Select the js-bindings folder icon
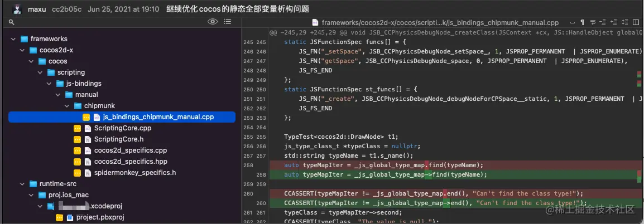Viewport: 644px width, 224px height. pyautogui.click(x=60, y=83)
